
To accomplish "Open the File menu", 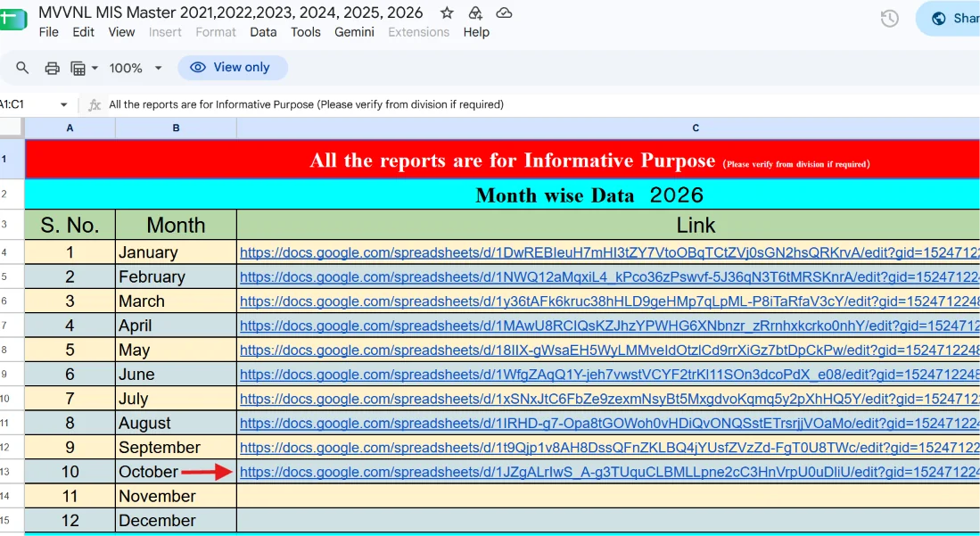I will point(49,32).
